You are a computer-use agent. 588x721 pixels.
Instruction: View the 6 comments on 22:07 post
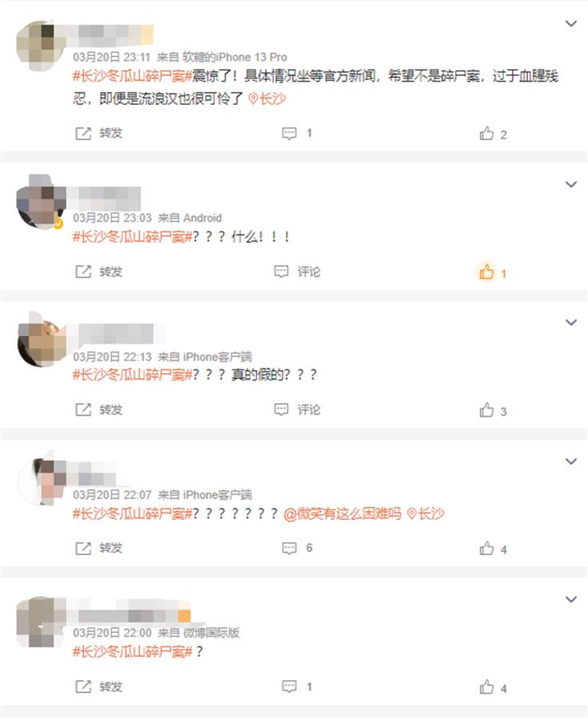click(297, 548)
